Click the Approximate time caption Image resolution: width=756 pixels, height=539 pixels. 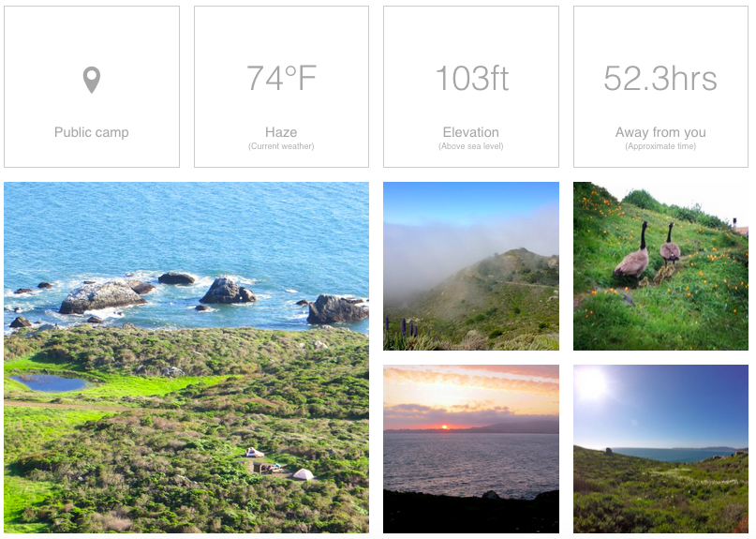pyautogui.click(x=660, y=146)
